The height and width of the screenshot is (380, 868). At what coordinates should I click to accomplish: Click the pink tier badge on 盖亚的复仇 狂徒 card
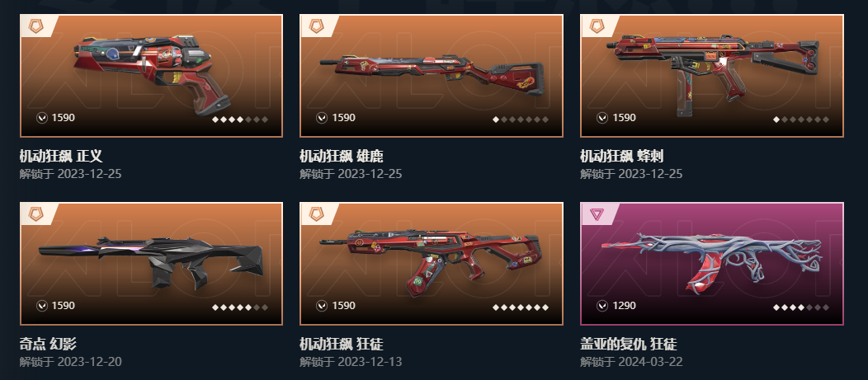click(x=597, y=213)
